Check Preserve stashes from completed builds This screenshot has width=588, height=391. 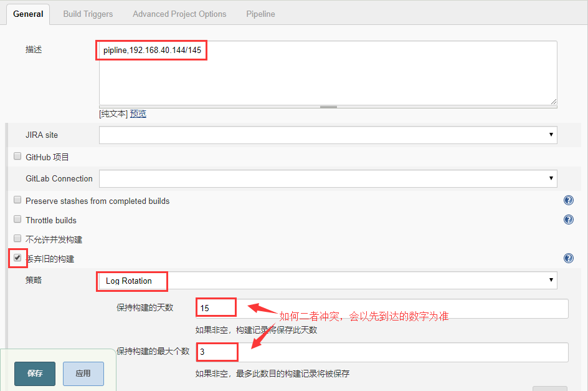17,200
